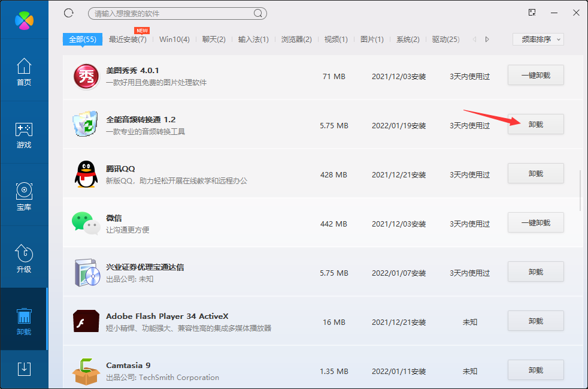The image size is (588, 389).
Task: Uninstall 全能音频转换通 with 卸载 button
Action: coord(536,124)
